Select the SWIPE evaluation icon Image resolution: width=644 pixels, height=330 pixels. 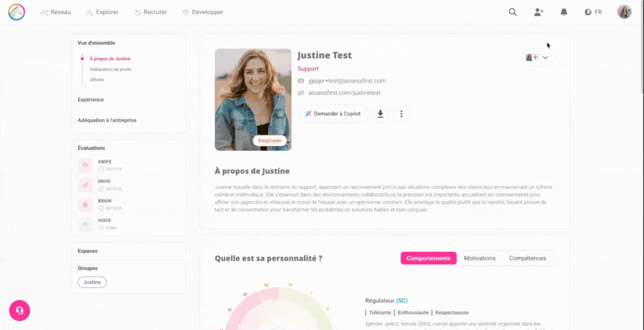[85, 165]
